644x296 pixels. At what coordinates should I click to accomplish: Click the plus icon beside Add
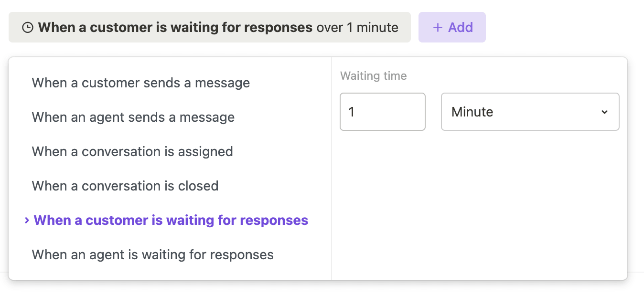pyautogui.click(x=437, y=28)
